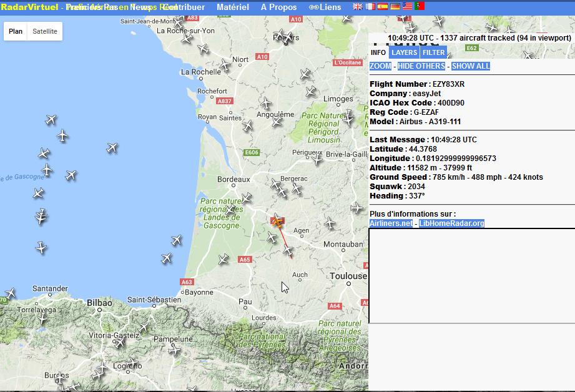Click the heading value 337°
575x392 pixels.
pos(417,196)
